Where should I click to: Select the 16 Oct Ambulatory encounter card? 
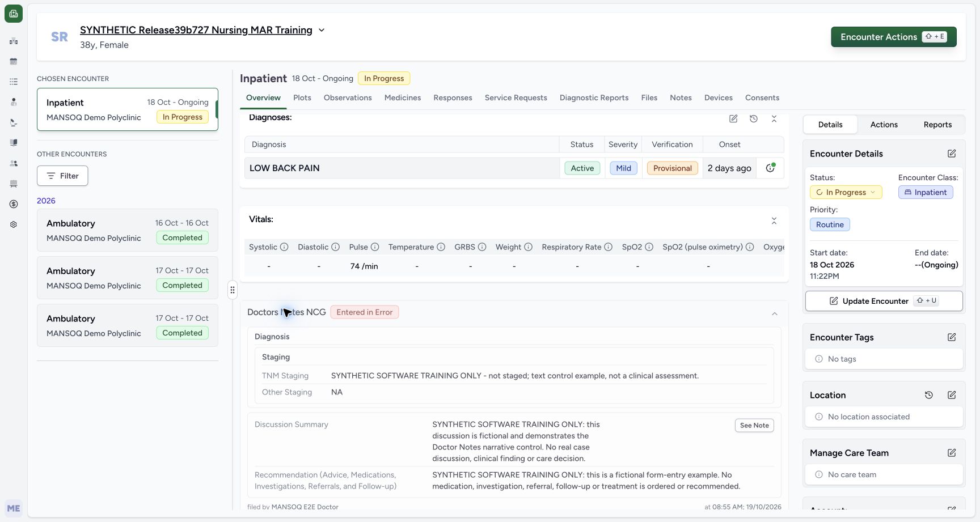click(128, 230)
